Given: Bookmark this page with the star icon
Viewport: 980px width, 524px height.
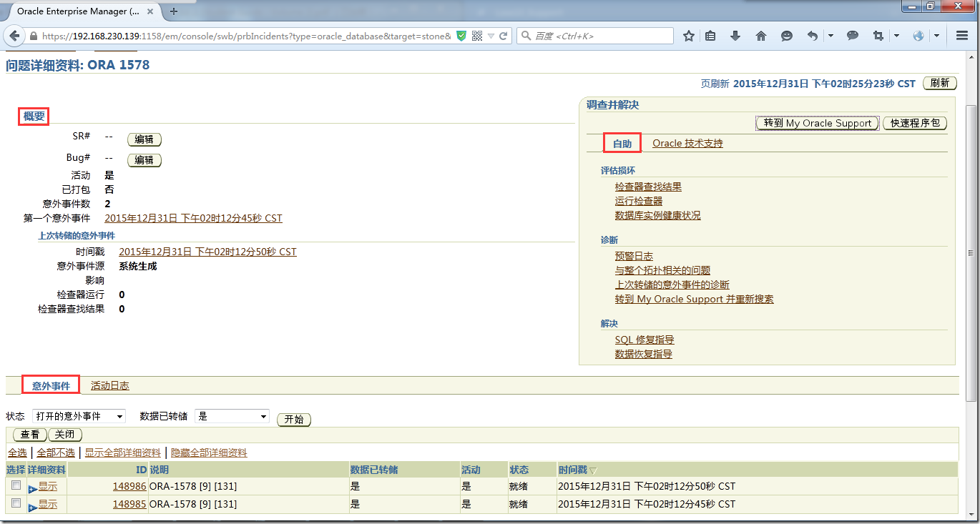Looking at the screenshot, I should click(688, 36).
